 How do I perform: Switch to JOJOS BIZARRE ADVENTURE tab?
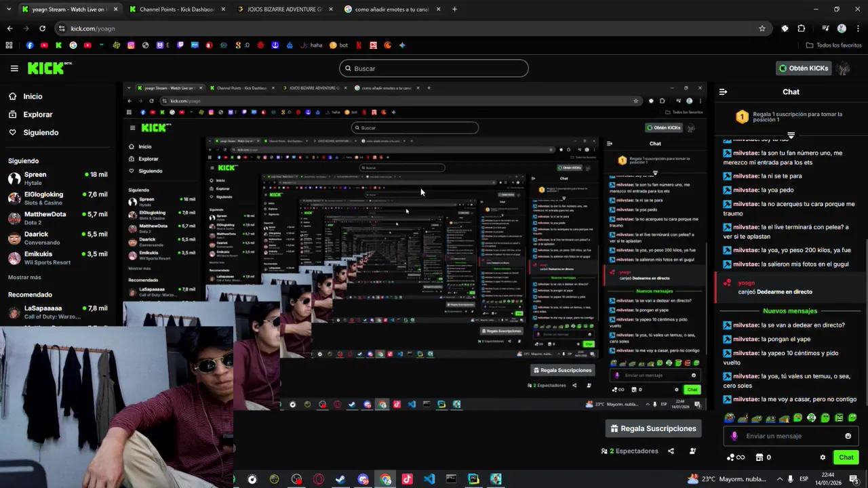tap(285, 9)
